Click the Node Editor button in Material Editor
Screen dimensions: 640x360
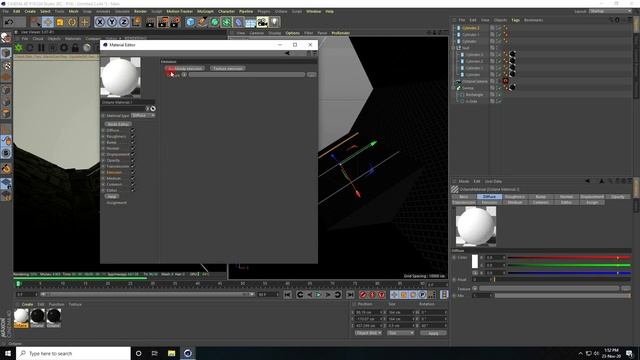coord(118,124)
